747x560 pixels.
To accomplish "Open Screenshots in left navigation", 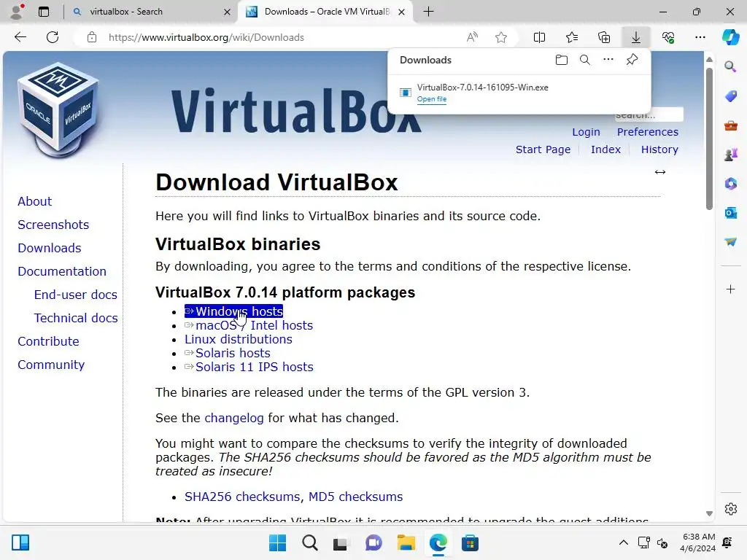I will click(53, 225).
